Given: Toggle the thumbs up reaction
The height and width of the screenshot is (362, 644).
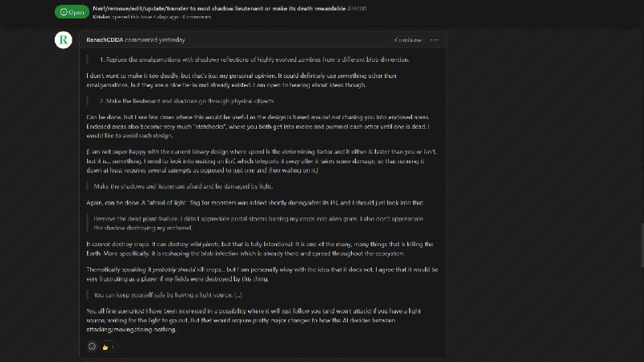Looking at the screenshot, I should (x=108, y=346).
